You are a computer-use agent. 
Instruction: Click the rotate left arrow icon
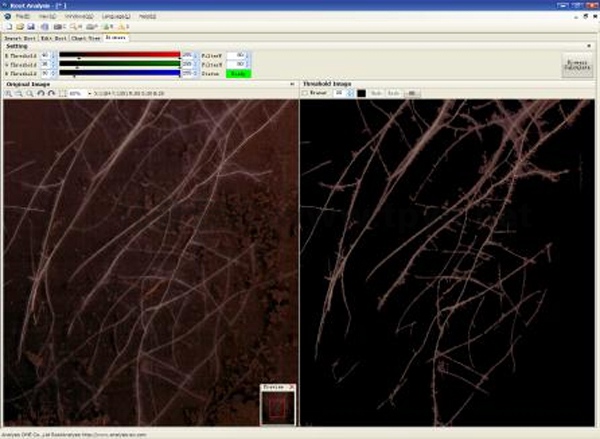[x=40, y=93]
